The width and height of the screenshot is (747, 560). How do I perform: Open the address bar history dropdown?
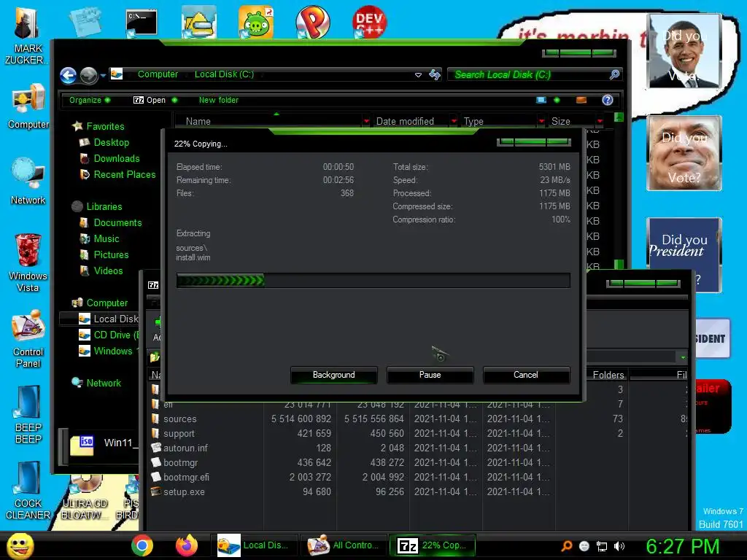418,75
